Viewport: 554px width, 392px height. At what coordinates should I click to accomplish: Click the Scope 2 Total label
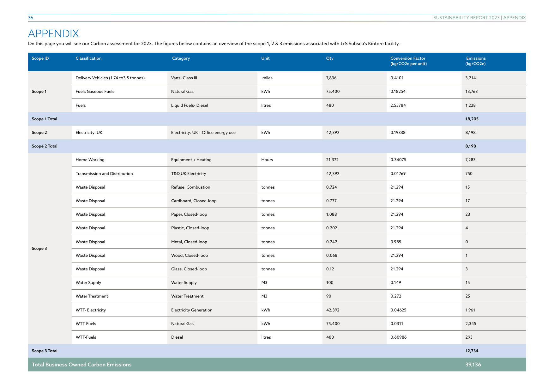[x=45, y=146]
